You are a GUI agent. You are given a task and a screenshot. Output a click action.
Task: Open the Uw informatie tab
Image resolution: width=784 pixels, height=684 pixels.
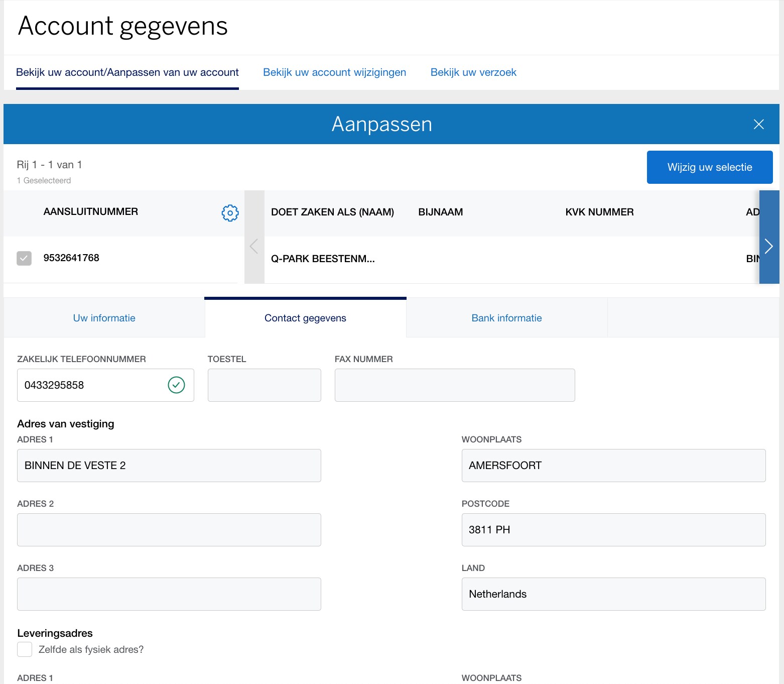pos(104,317)
